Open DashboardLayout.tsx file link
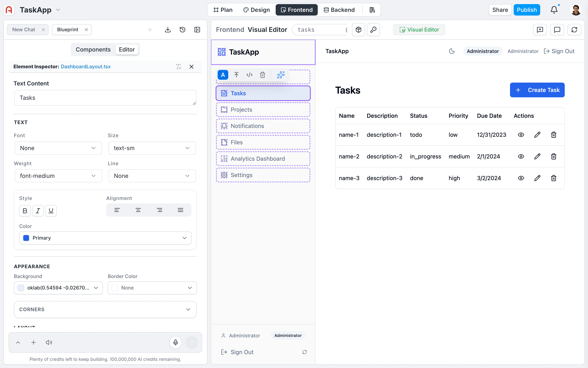This screenshot has height=368, width=588. click(x=86, y=67)
